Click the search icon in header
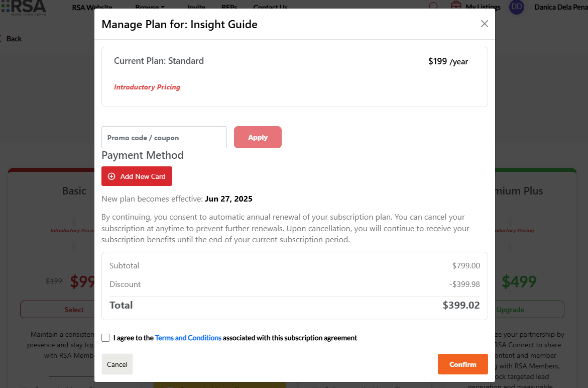This screenshot has height=388, width=588. tap(434, 6)
